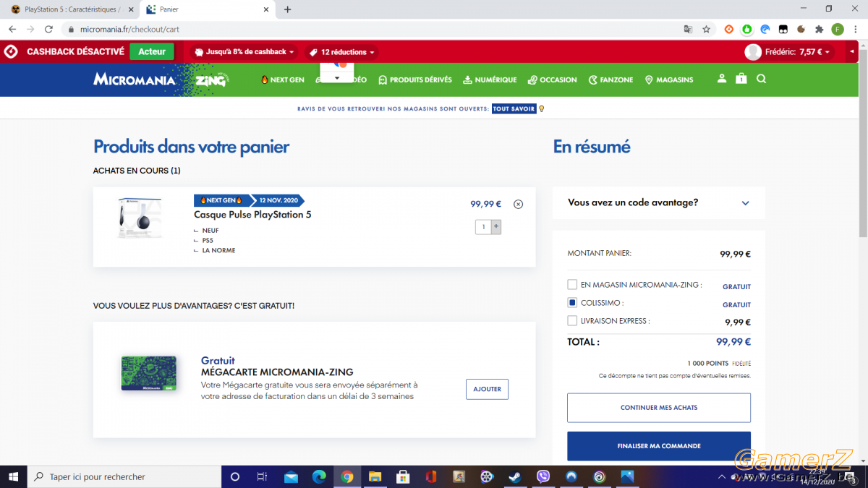The image size is (868, 488).
Task: Open Steam from the taskbar
Action: [x=516, y=476]
